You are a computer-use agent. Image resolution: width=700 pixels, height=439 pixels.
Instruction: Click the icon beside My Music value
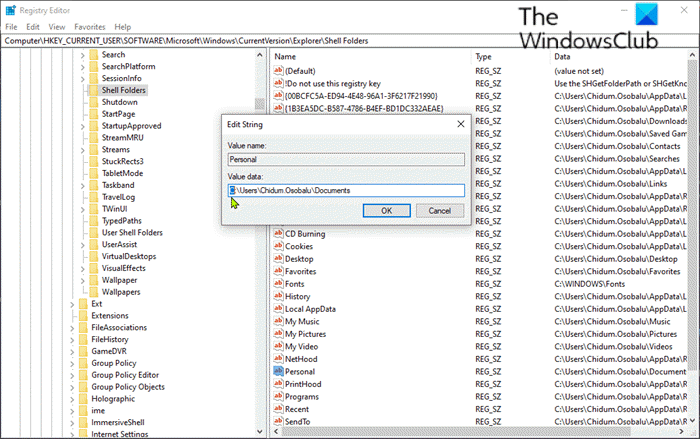pyautogui.click(x=278, y=321)
